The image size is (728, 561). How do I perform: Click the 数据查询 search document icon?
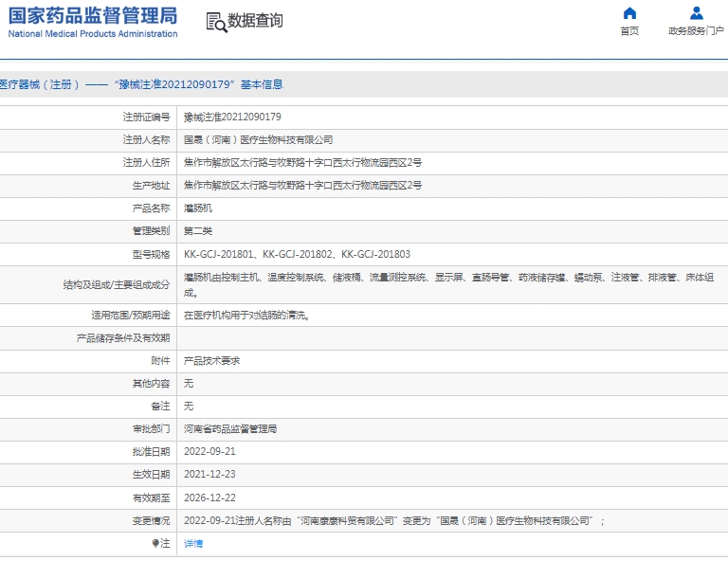click(x=216, y=23)
